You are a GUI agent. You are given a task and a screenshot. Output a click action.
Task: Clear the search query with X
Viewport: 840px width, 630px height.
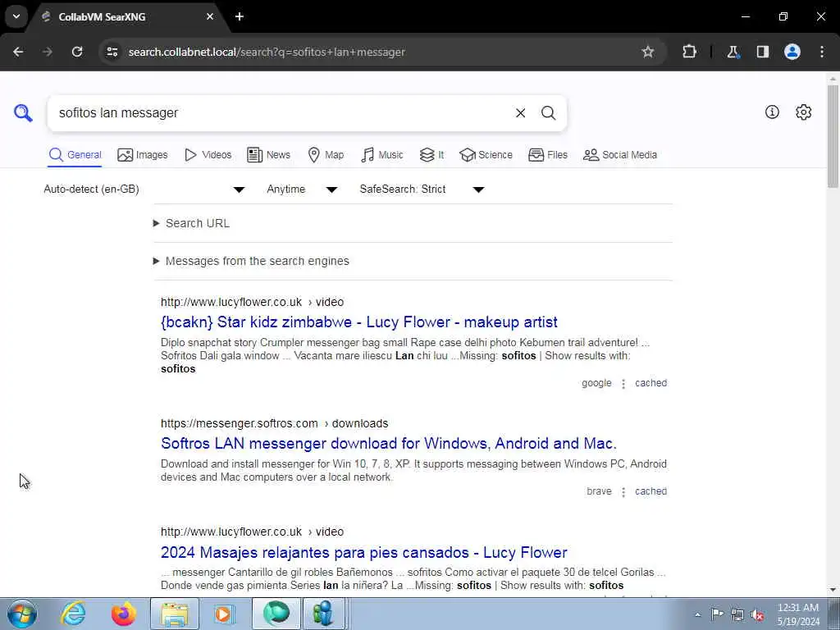tap(520, 113)
